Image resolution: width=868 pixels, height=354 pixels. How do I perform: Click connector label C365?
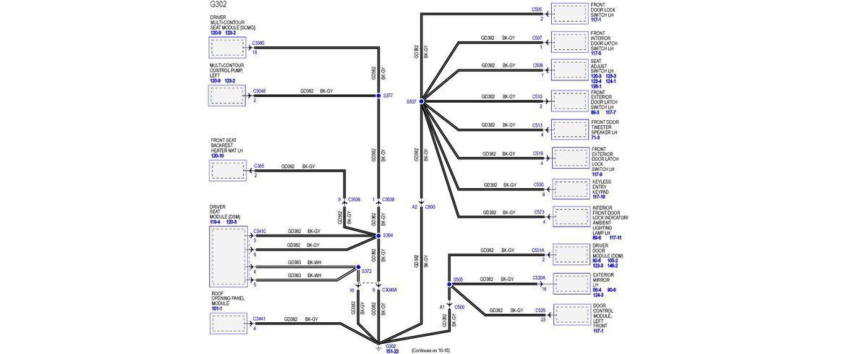[x=258, y=167]
